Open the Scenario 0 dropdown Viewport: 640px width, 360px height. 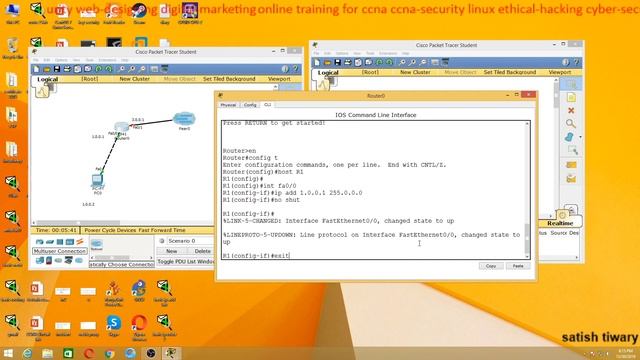coord(190,241)
